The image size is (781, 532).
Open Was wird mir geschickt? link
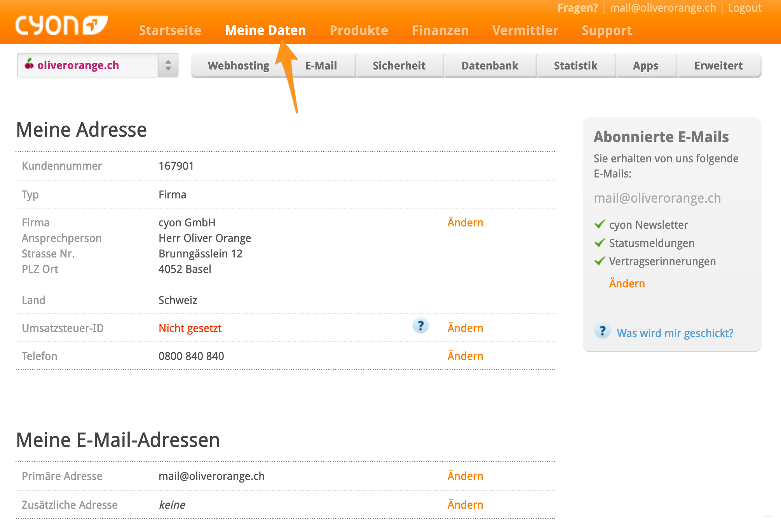[x=675, y=333]
